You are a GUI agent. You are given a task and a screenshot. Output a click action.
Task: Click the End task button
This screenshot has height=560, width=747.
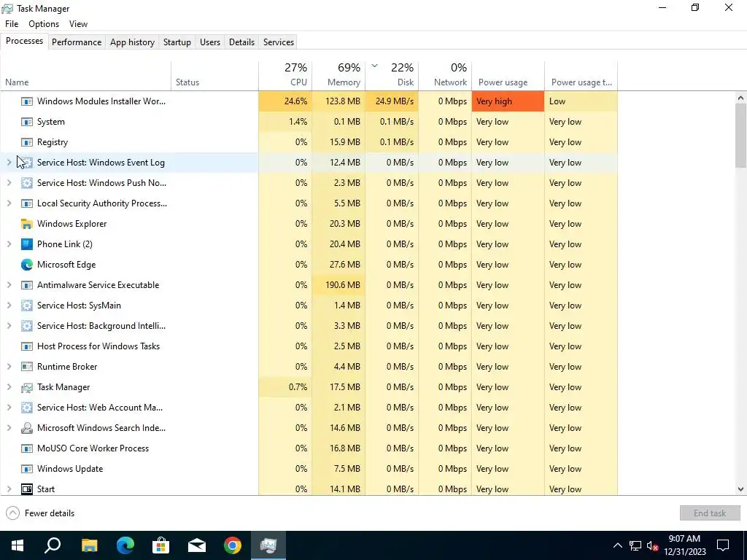[x=710, y=513]
